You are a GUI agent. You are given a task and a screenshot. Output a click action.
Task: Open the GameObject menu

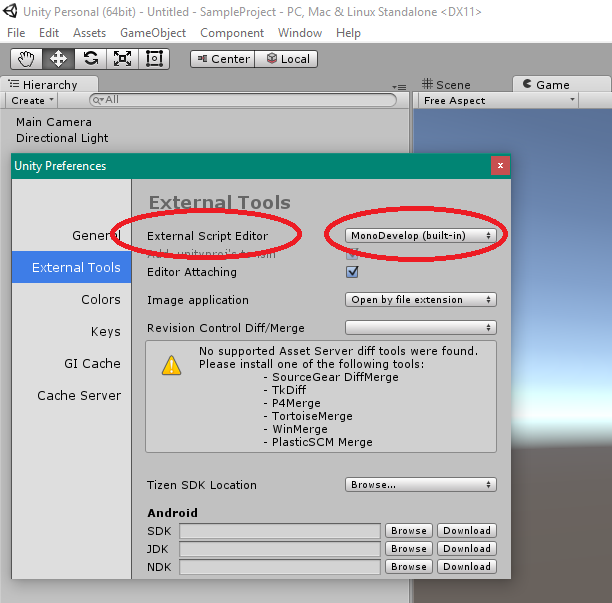(x=153, y=33)
